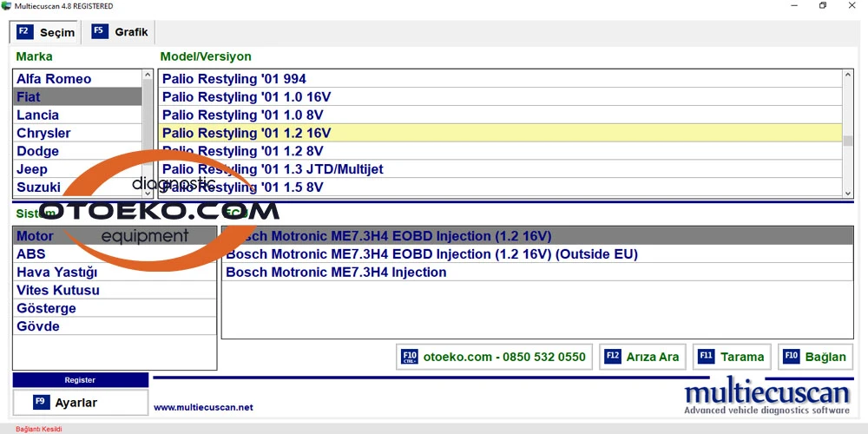Click the F2 key icon on Seçim
This screenshot has height=434, width=868.
tap(25, 31)
